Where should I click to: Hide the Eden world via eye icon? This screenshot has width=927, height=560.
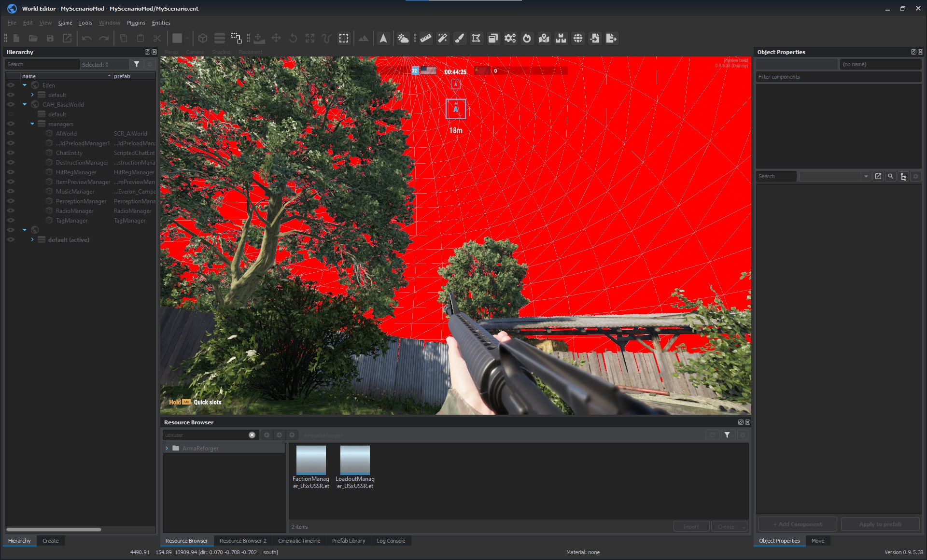[11, 85]
